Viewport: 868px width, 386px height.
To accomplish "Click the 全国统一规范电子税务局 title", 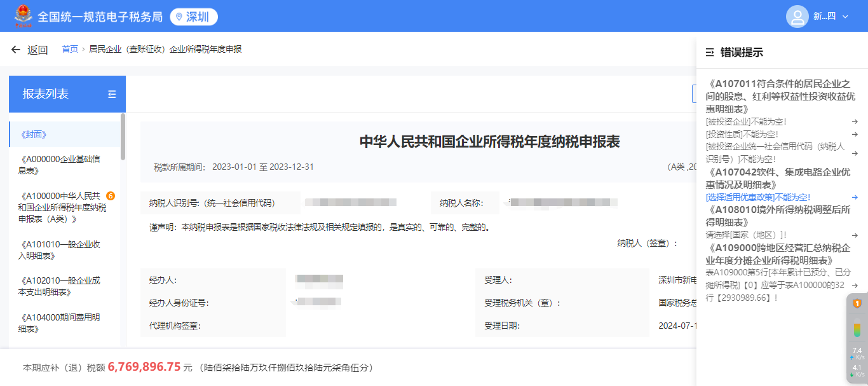I will click(x=100, y=17).
